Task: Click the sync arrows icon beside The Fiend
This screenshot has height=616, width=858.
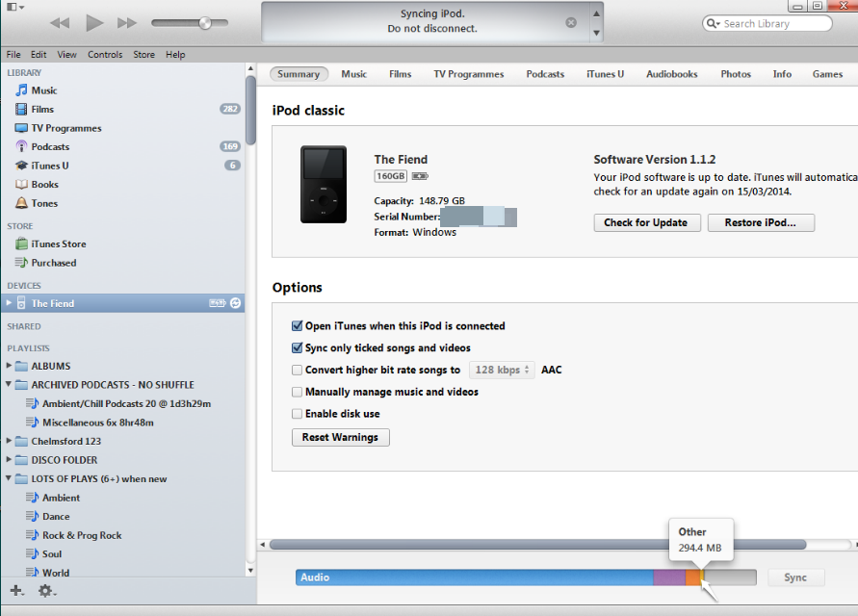Action: click(x=235, y=303)
